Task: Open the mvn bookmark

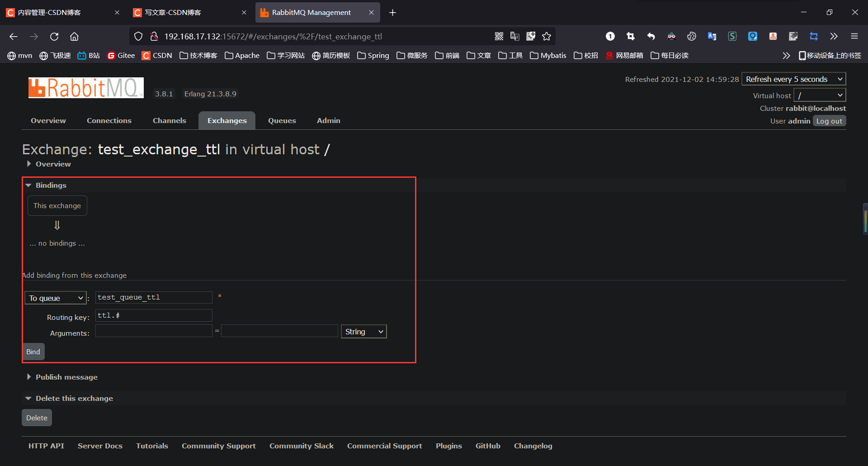Action: pos(20,56)
